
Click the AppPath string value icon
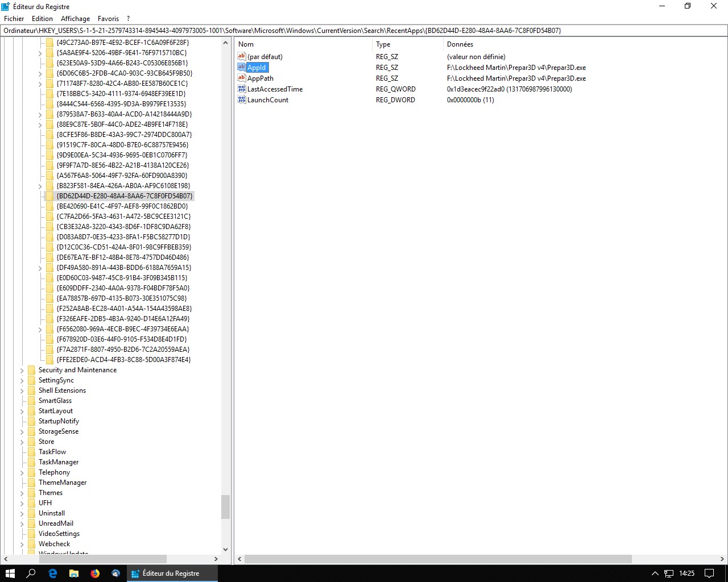pyautogui.click(x=242, y=78)
